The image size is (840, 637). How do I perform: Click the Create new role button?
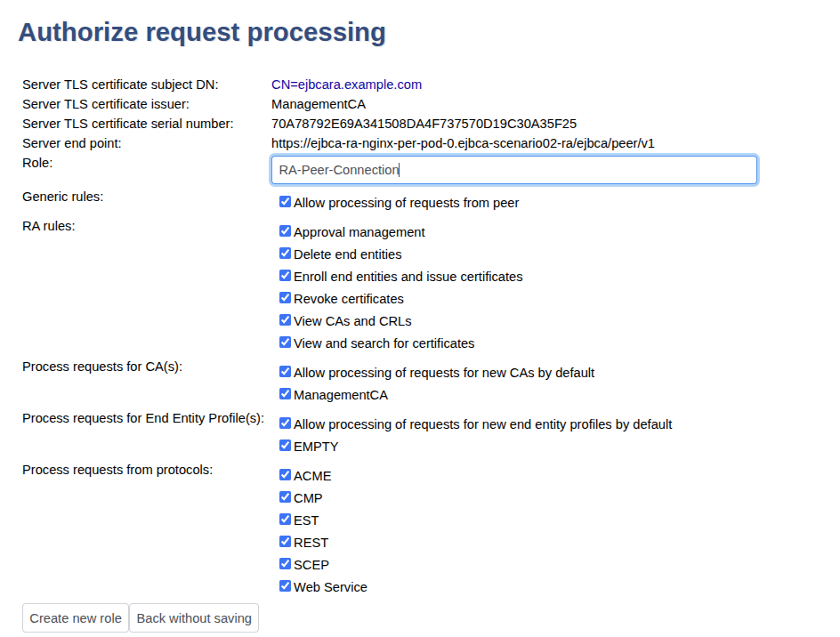pyautogui.click(x=75, y=617)
